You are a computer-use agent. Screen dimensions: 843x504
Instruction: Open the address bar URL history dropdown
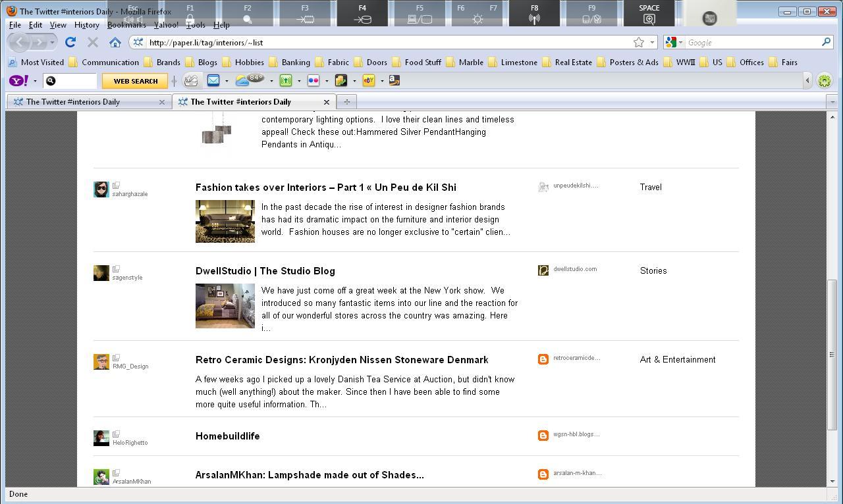pyautogui.click(x=652, y=42)
